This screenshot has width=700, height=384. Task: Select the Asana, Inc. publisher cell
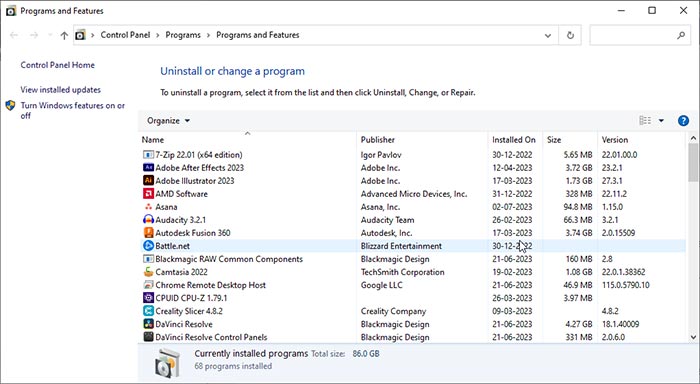380,207
